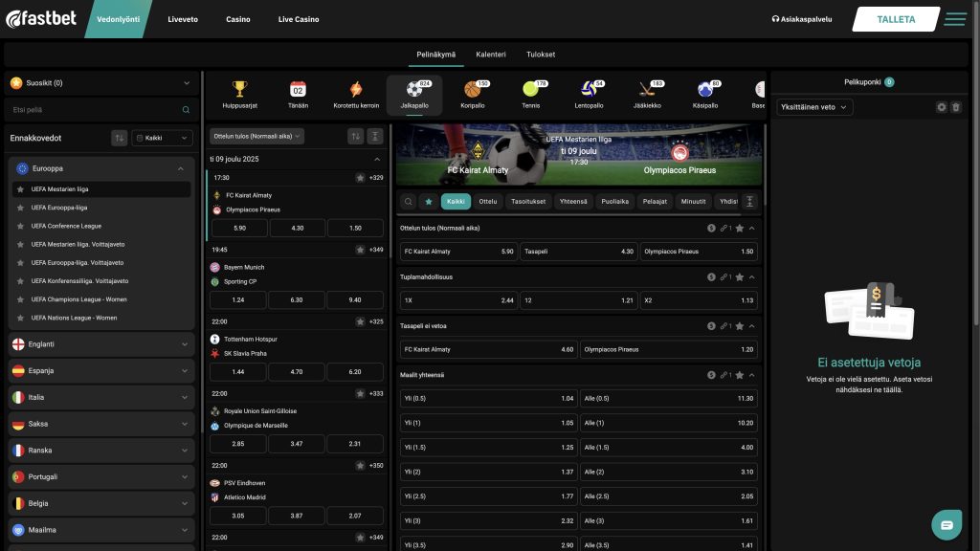
Task: Click the search magnifier in Etsi peliä
Action: (186, 110)
